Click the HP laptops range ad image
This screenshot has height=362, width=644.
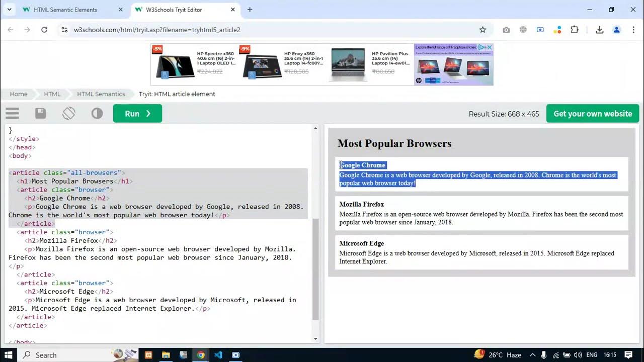[453, 64]
